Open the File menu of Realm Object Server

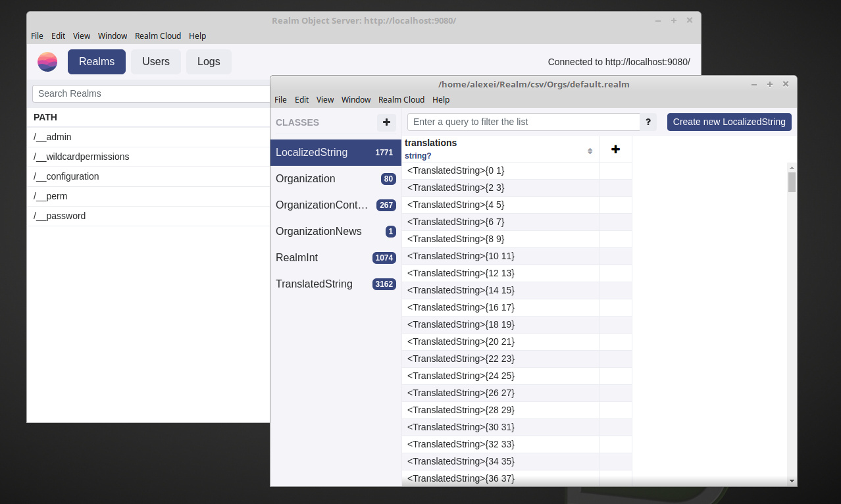point(37,36)
